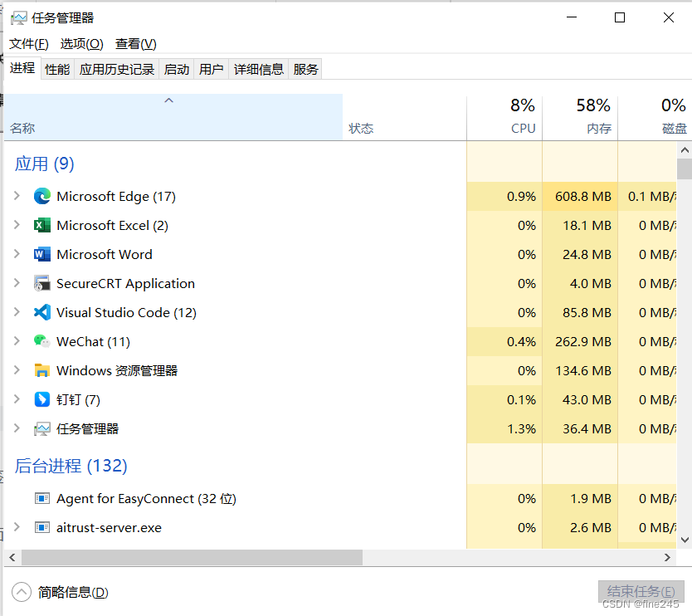692x616 pixels.
Task: Click the 钉钉 app icon
Action: 42,399
